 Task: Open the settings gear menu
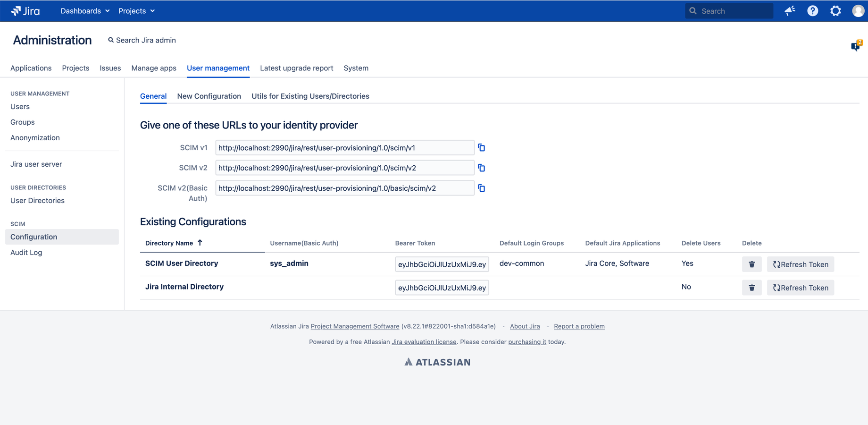[835, 11]
